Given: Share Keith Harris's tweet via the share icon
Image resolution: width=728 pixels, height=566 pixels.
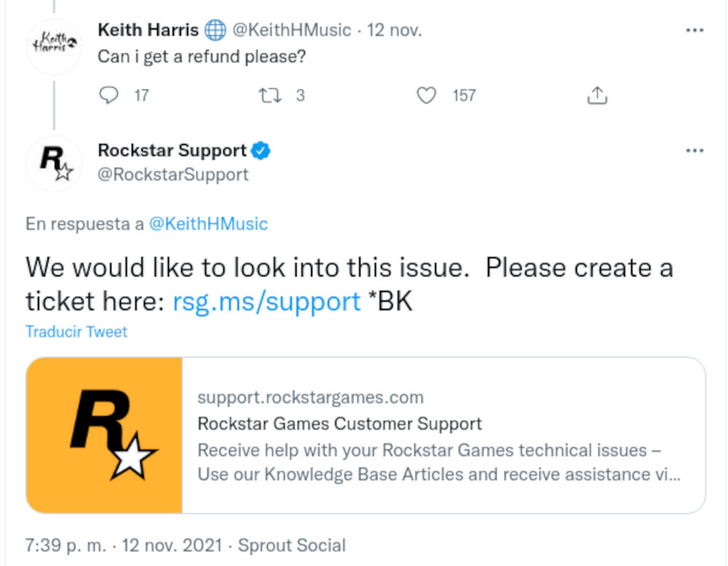Looking at the screenshot, I should click(596, 95).
